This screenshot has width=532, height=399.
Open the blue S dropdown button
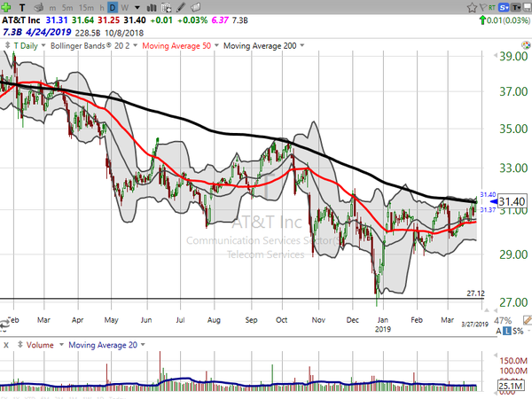pyautogui.click(x=504, y=7)
